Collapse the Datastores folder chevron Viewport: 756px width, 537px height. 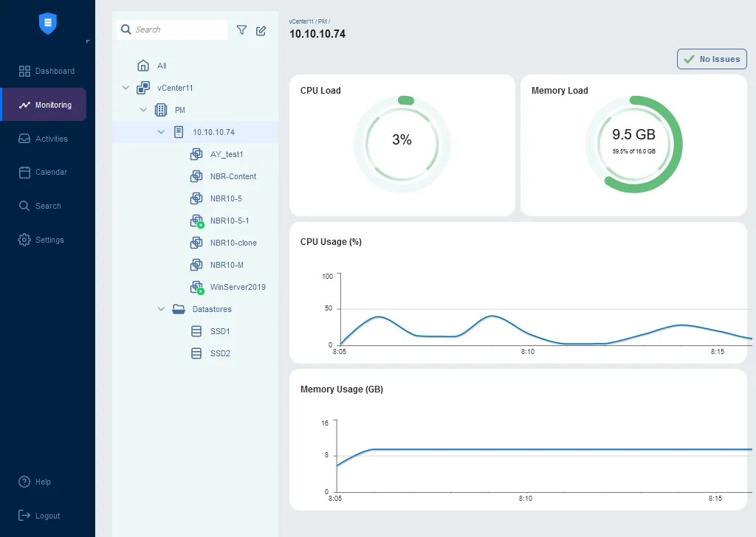(x=161, y=309)
